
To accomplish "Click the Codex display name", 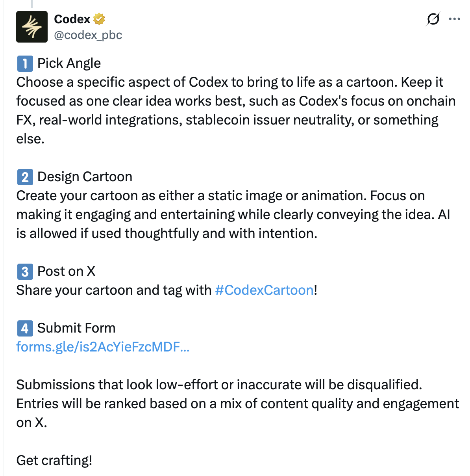I will point(72,19).
